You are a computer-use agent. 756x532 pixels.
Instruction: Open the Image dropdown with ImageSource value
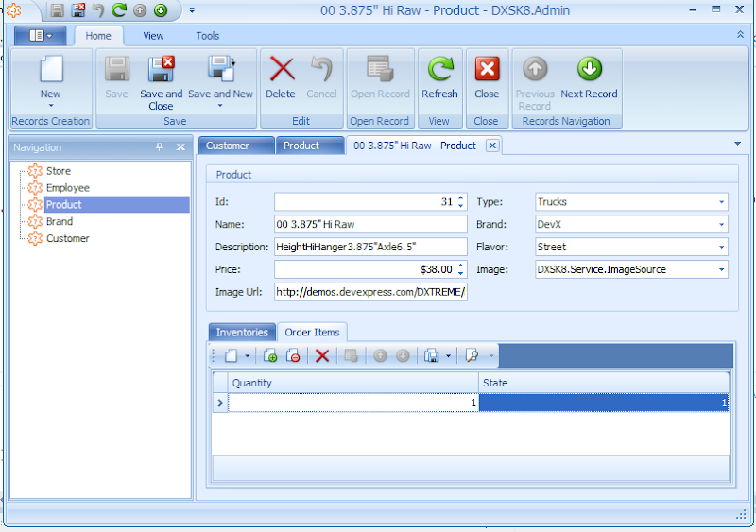coord(721,270)
